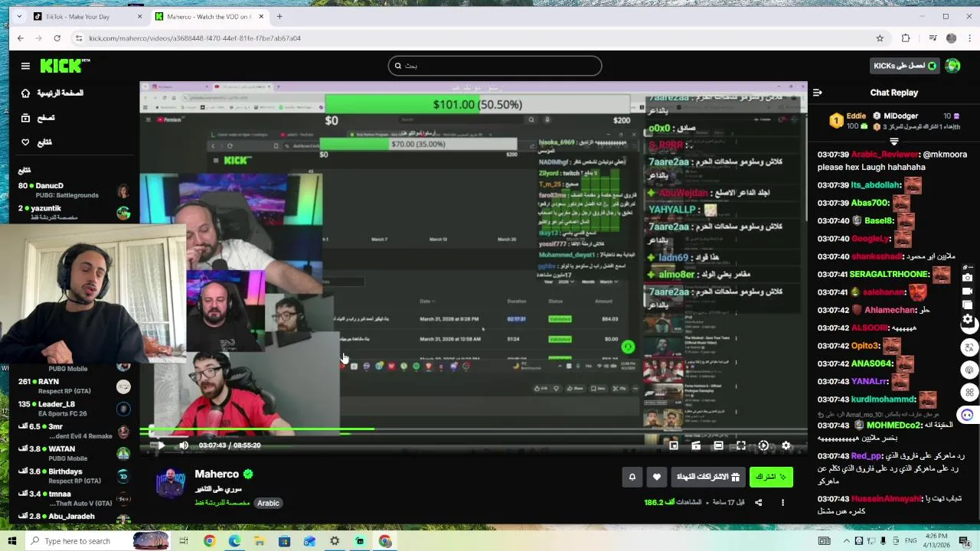Click the Arabic_Reviewer chat username
This screenshot has height=551, width=980.
click(884, 155)
